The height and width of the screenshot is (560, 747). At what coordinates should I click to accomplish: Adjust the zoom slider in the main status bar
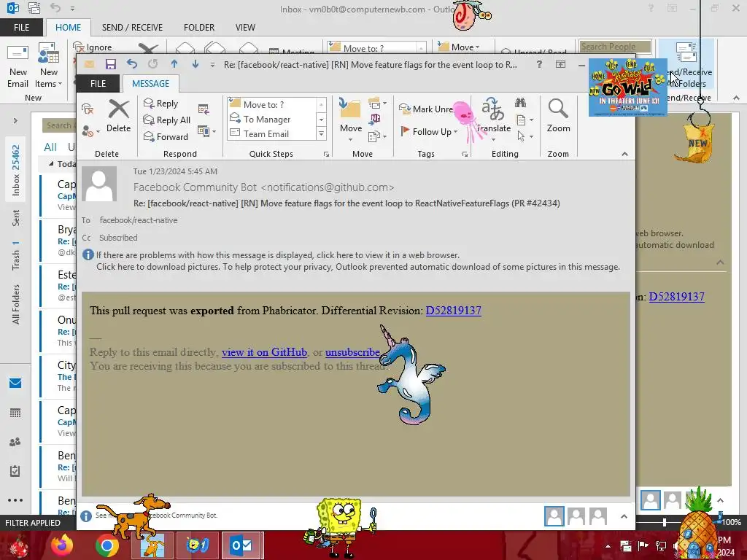(664, 522)
